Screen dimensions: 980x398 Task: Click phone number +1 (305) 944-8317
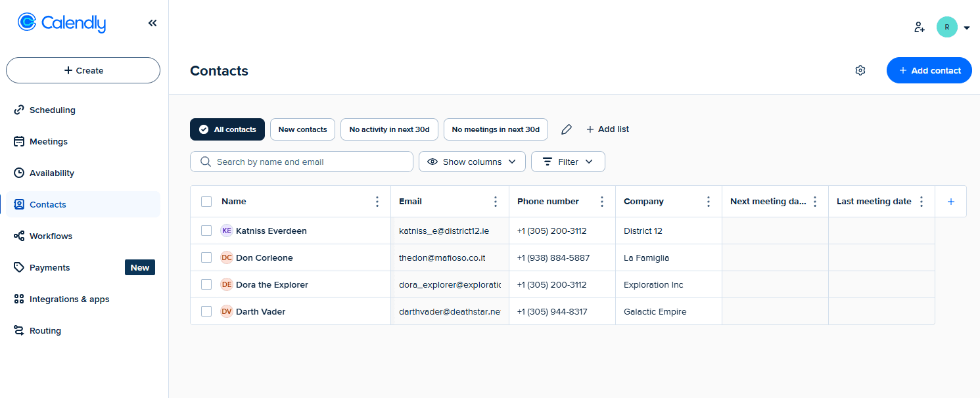coord(552,311)
